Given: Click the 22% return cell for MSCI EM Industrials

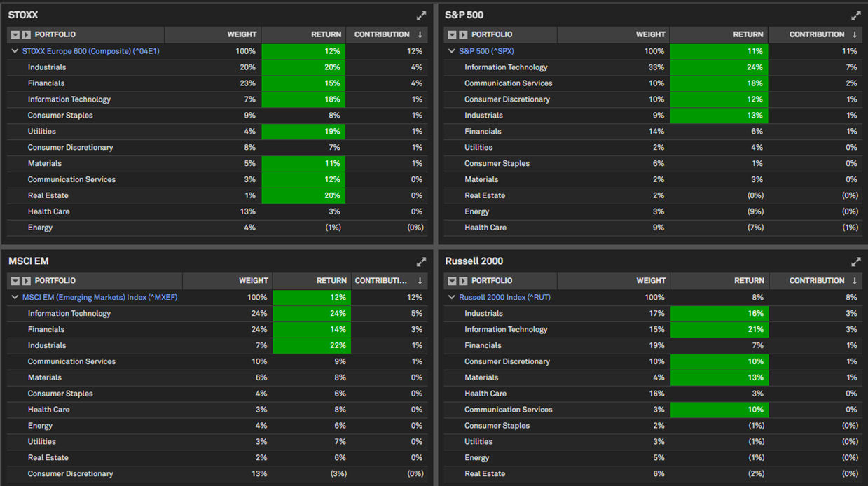Looking at the screenshot, I should [x=312, y=345].
